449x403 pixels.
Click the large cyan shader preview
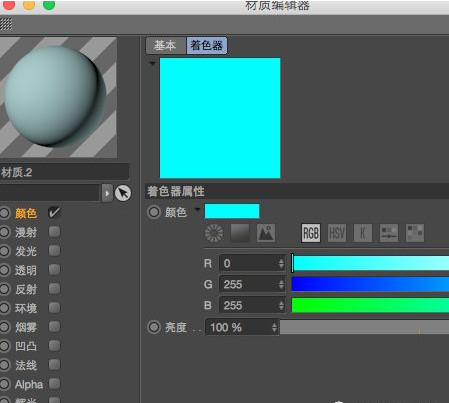point(220,118)
